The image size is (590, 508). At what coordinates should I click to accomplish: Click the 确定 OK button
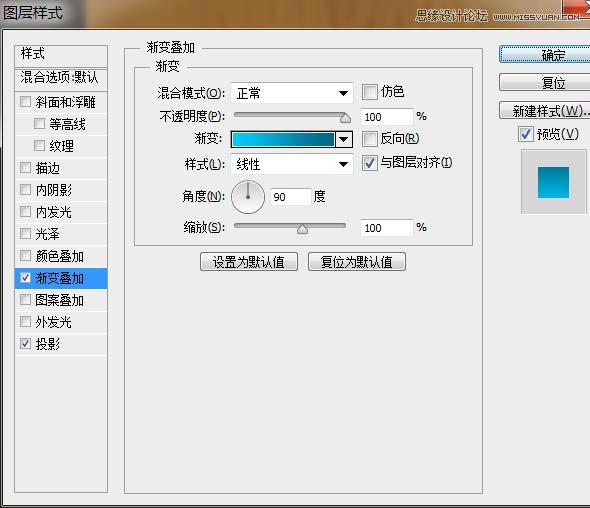click(544, 55)
